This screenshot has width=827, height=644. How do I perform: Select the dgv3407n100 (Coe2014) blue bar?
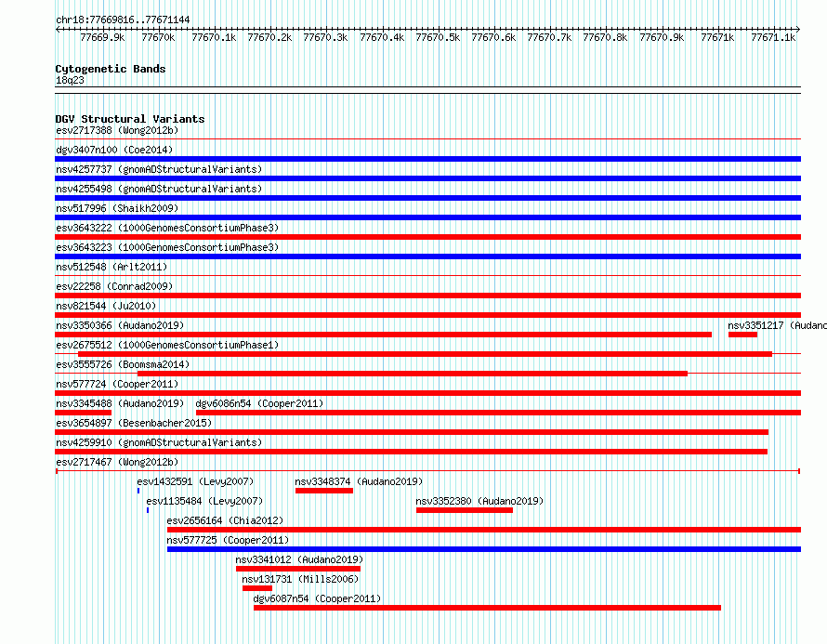pyautogui.click(x=427, y=159)
